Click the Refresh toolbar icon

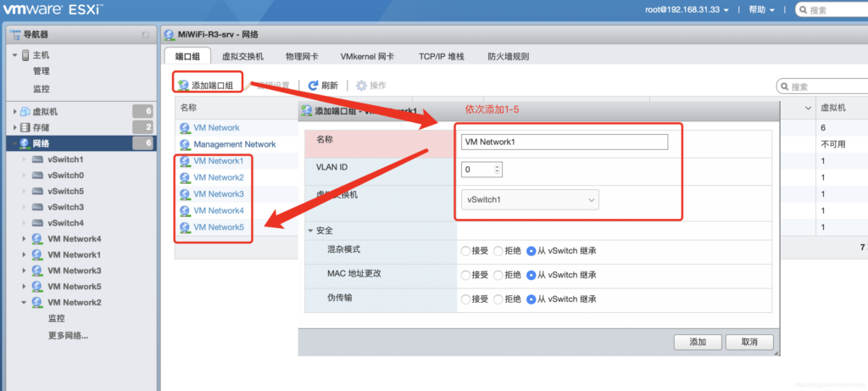coord(313,86)
